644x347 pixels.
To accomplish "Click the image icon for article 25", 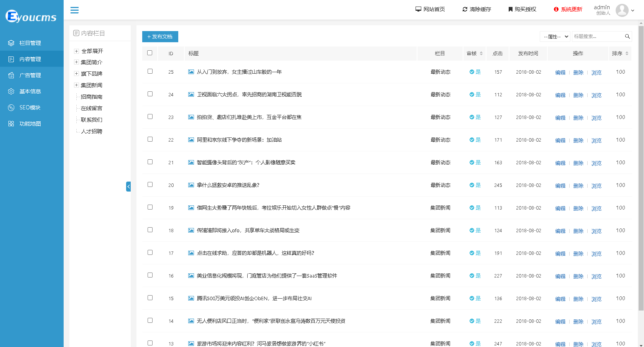I will [x=191, y=72].
